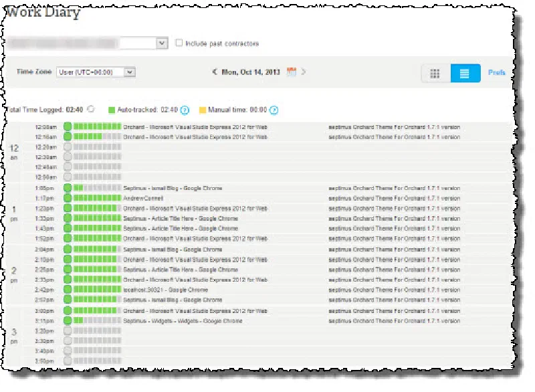Enable Include past contractors checkbox
This screenshot has width=535, height=392.
pos(179,43)
